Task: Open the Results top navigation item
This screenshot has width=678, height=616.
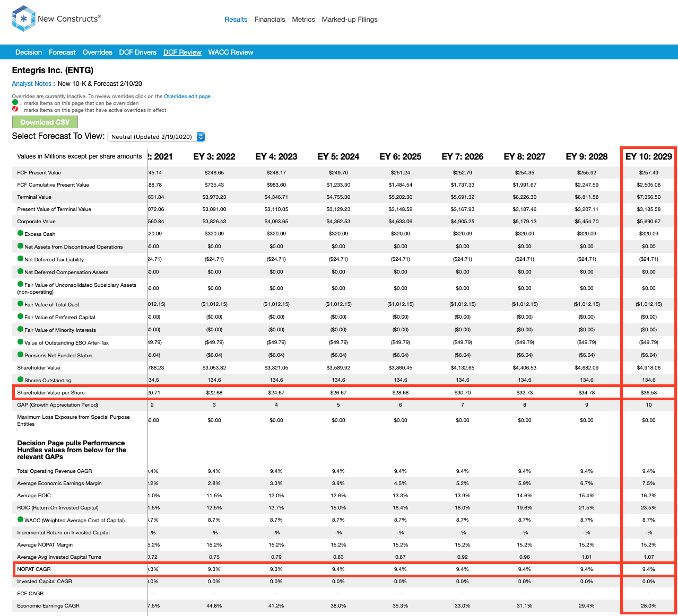Action: (x=236, y=20)
